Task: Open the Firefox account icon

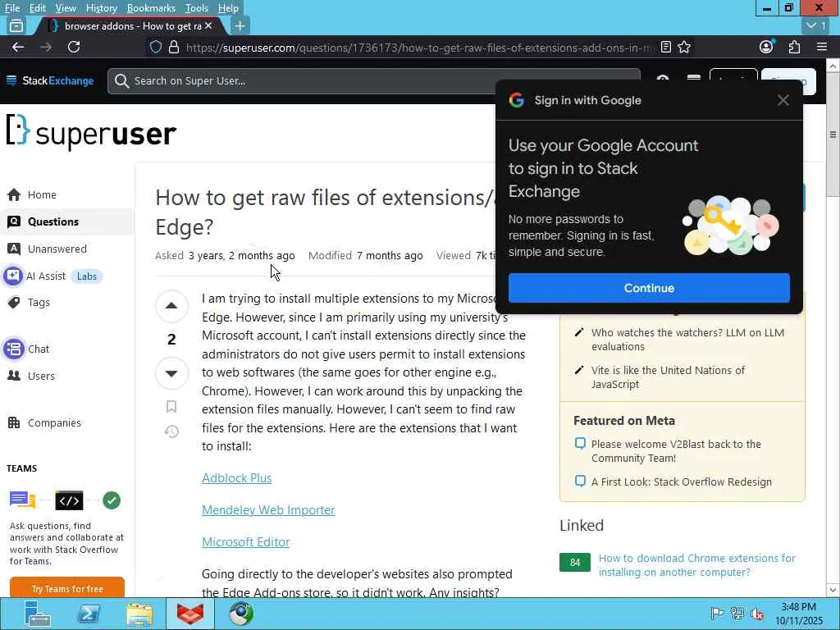Action: (x=767, y=47)
